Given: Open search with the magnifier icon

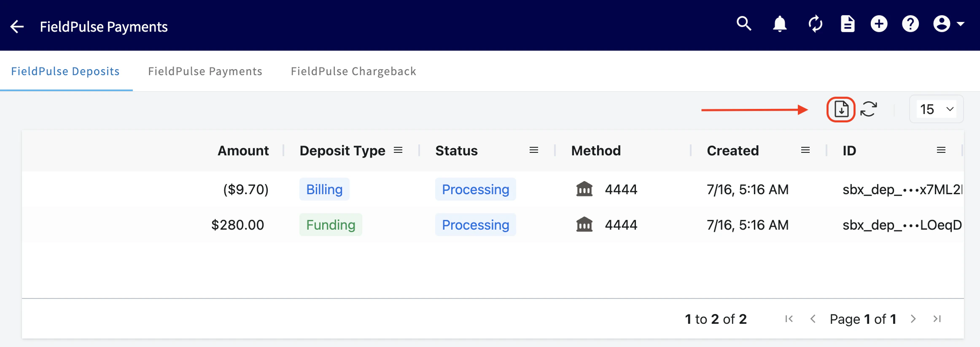Looking at the screenshot, I should [x=744, y=24].
